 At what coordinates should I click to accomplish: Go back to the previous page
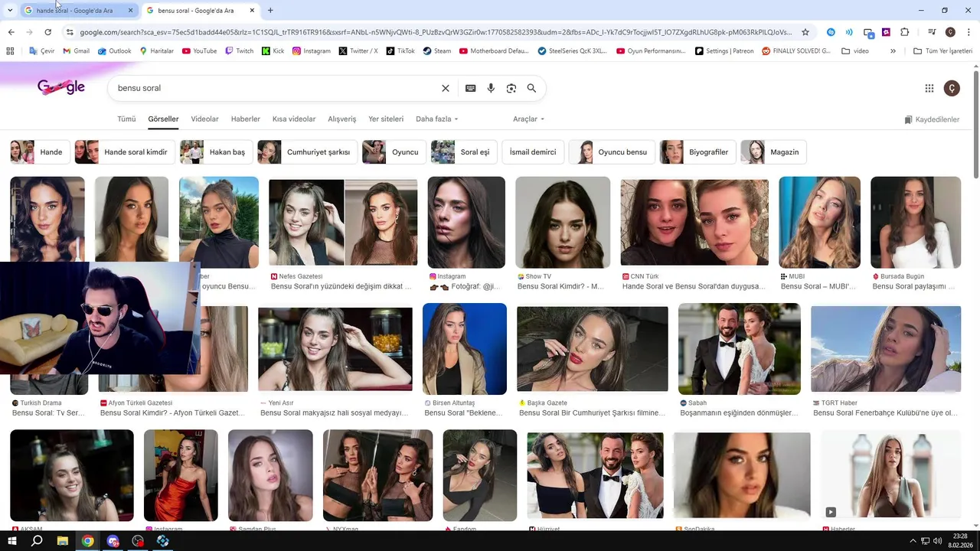point(11,32)
